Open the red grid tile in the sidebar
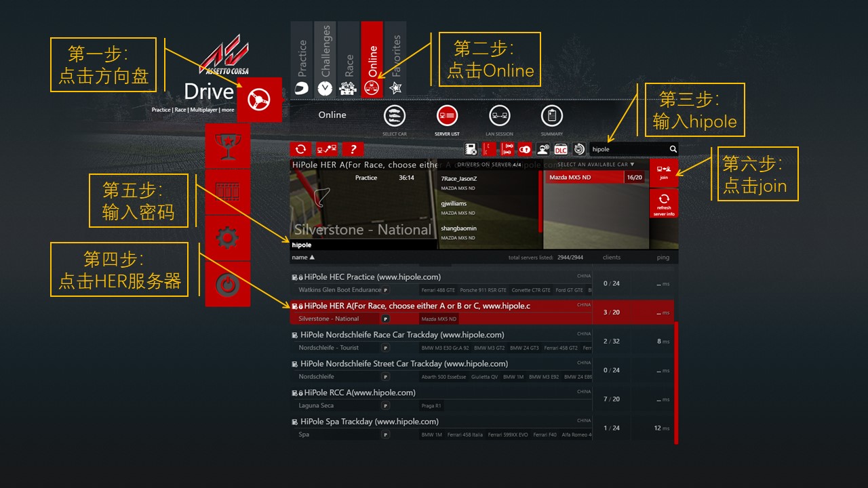Image resolution: width=868 pixels, height=488 pixels. click(227, 192)
